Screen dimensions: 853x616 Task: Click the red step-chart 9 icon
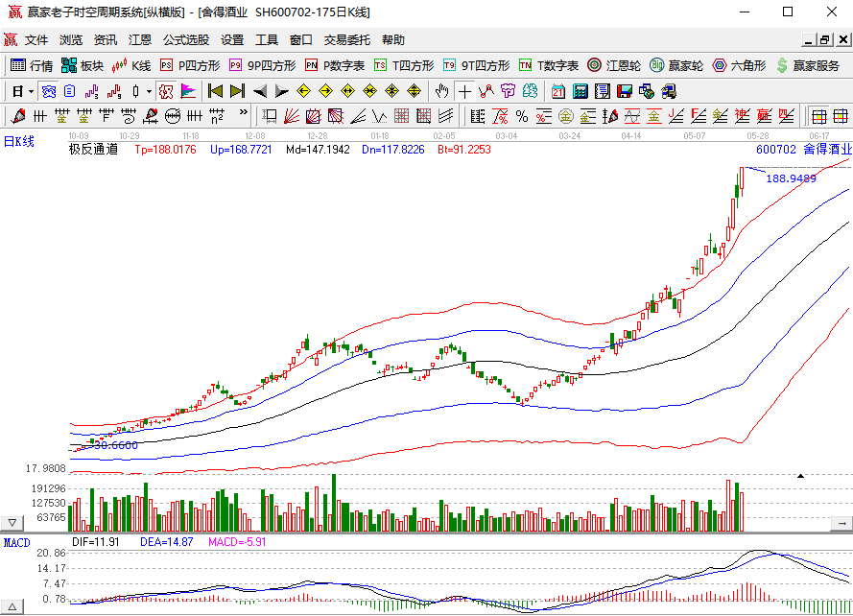pos(113,91)
